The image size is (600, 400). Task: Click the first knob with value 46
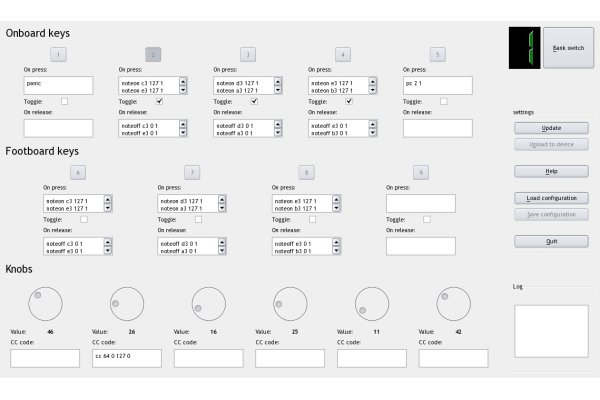pos(45,304)
